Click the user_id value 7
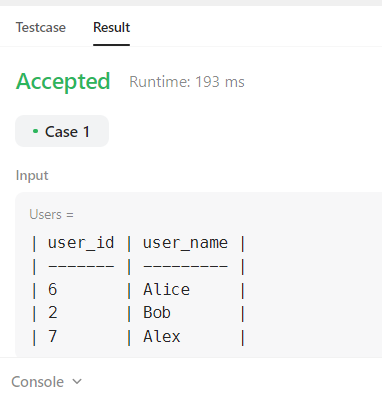 53,336
